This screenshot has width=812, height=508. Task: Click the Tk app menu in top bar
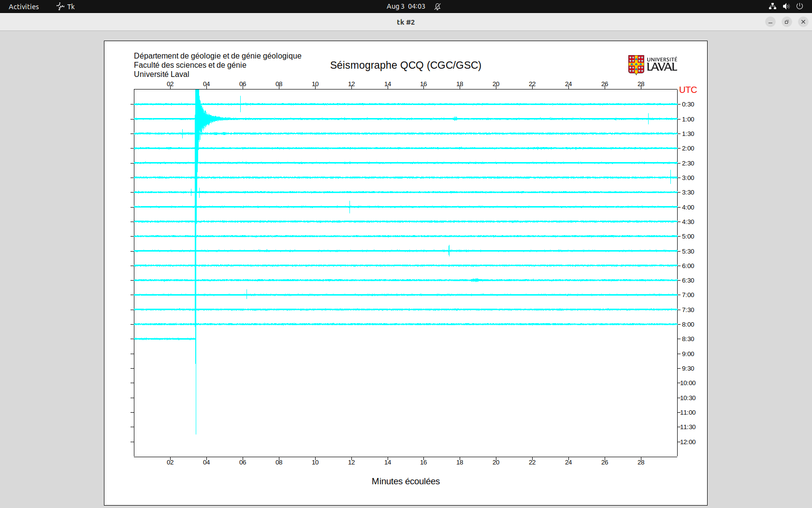click(66, 6)
